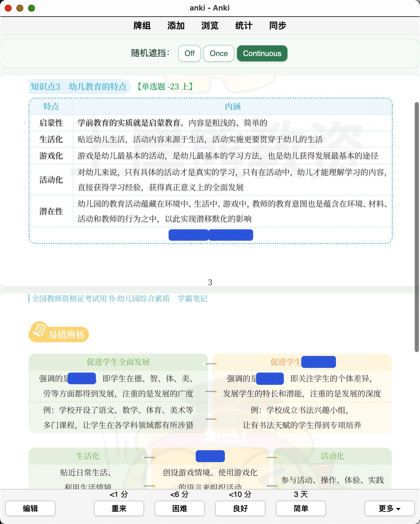Reveal the mask after 强调的是 in orange box
The image size is (420, 524).
[x=270, y=378]
